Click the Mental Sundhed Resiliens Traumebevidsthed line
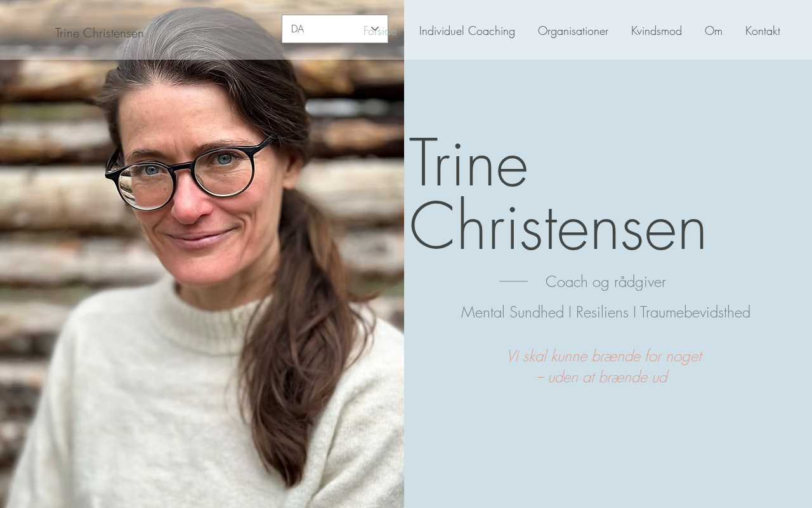Screen dimensions: 812x508 pyautogui.click(x=605, y=312)
